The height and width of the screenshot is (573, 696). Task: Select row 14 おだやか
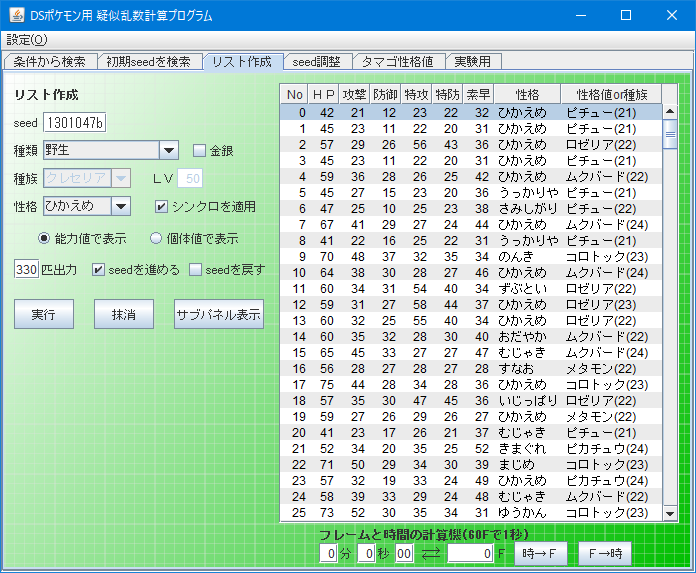(x=471, y=336)
